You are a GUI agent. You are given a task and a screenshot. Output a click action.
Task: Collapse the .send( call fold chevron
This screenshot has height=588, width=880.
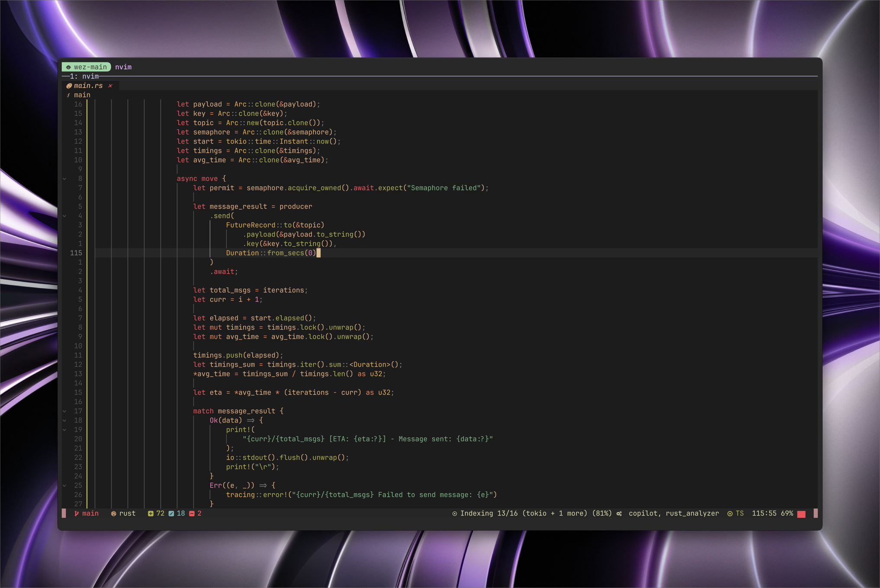(x=64, y=216)
